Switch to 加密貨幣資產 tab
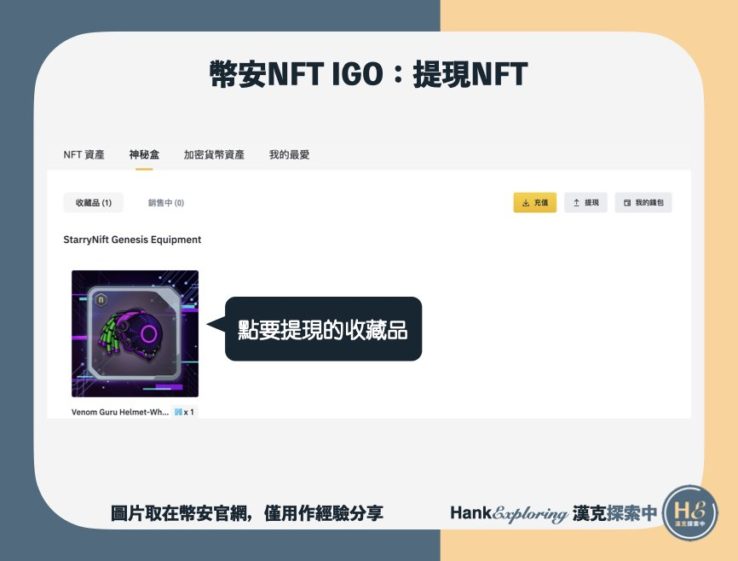The image size is (738, 561). [x=214, y=154]
